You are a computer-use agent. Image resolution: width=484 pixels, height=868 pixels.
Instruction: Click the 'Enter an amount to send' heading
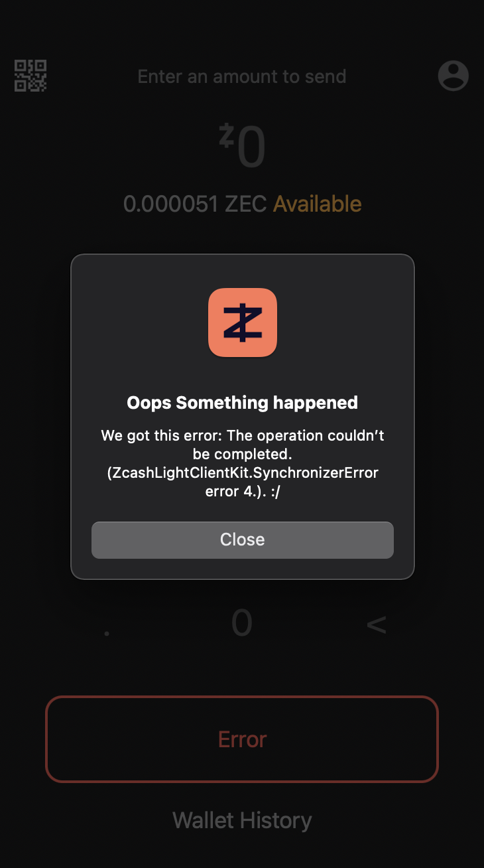pyautogui.click(x=242, y=76)
